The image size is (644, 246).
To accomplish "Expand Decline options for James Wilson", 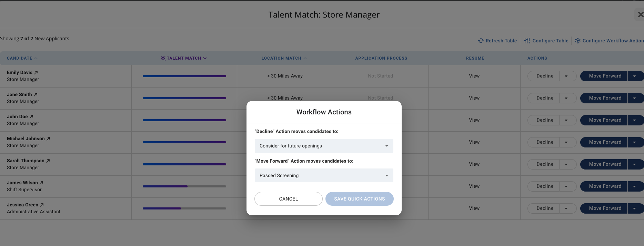I will [x=566, y=186].
